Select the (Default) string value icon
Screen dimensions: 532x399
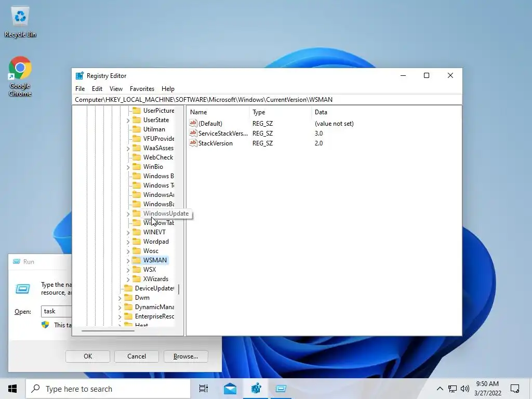193,123
